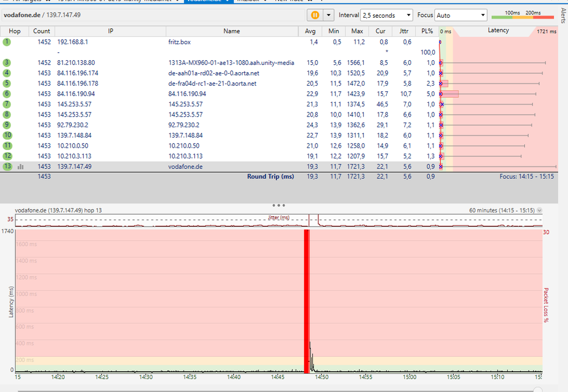Select the 1313A-MX960-01-ae13-1080.aah.unity-media name

(231, 62)
